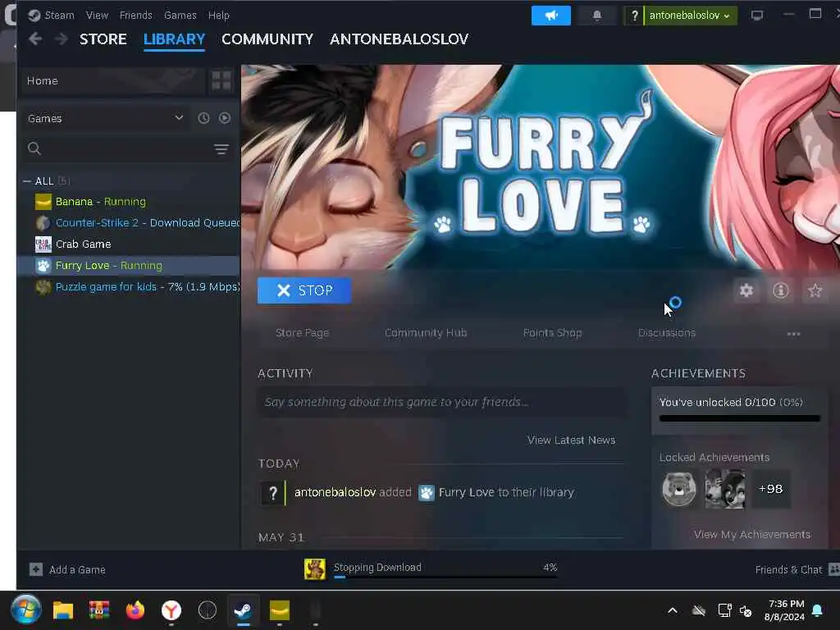Screen dimensions: 840x630
Task: Open the Help menu
Action: [218, 15]
